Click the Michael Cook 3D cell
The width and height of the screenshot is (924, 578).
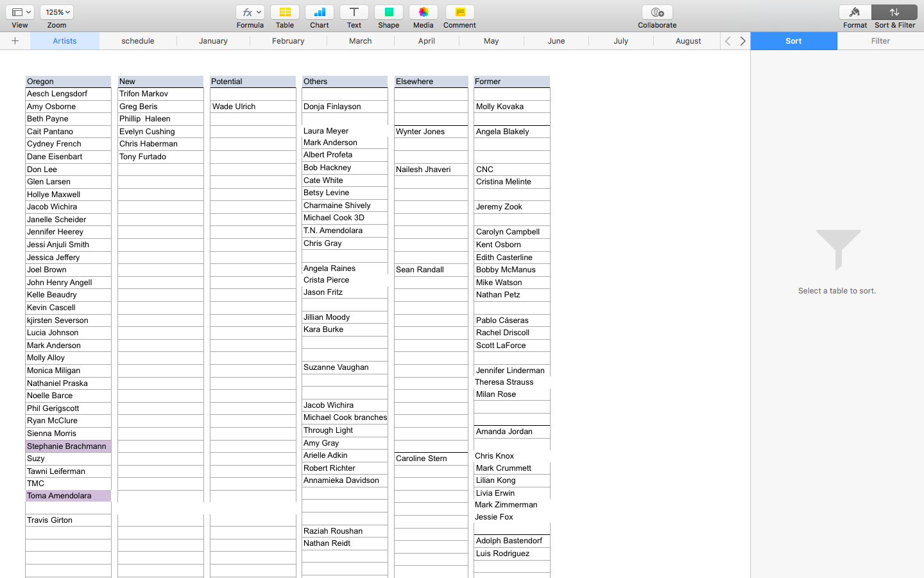click(345, 218)
